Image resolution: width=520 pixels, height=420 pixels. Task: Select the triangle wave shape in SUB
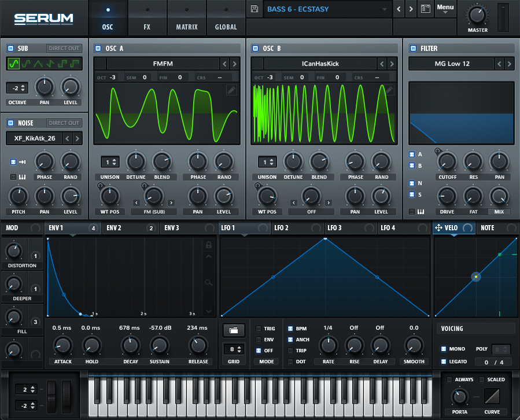pyautogui.click(x=38, y=64)
